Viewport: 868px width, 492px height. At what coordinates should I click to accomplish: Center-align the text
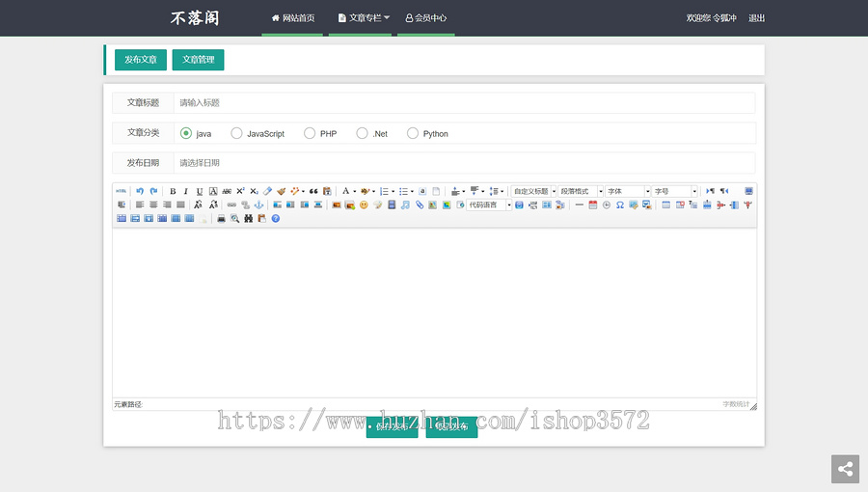[154, 205]
